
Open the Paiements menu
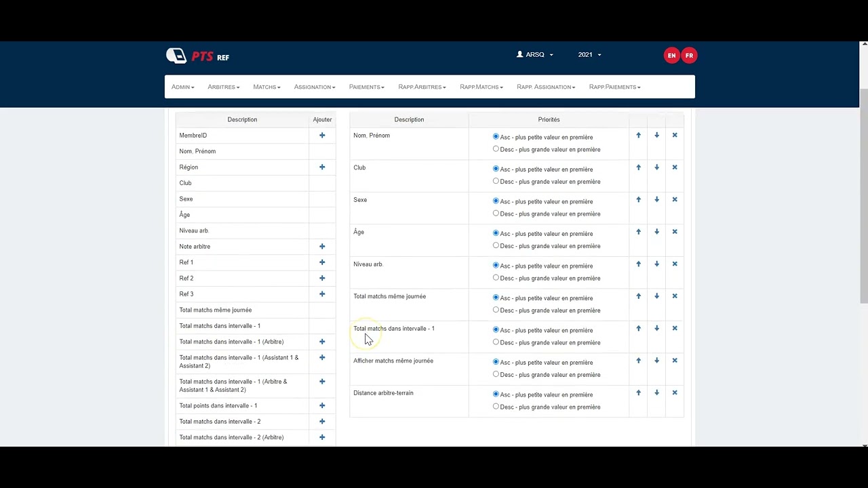click(367, 87)
